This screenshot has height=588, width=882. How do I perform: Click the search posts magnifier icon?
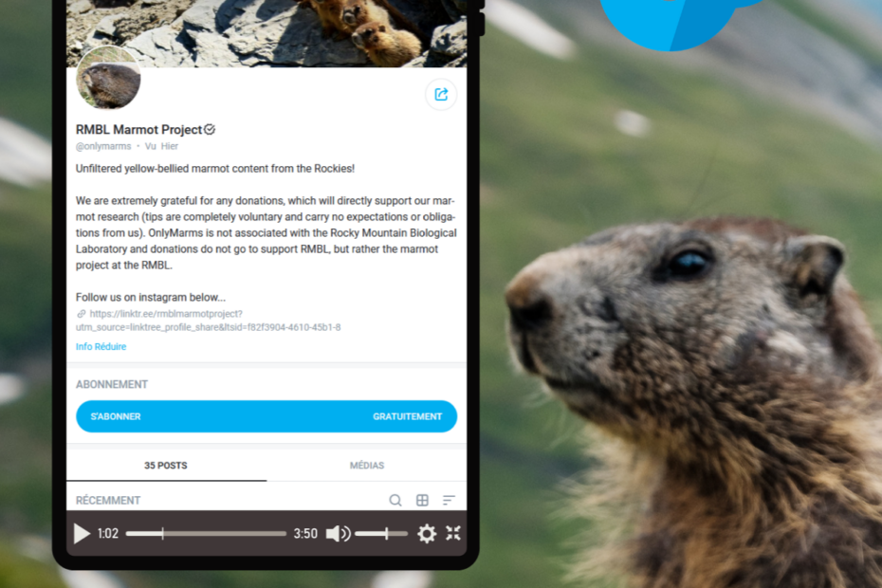coord(395,500)
